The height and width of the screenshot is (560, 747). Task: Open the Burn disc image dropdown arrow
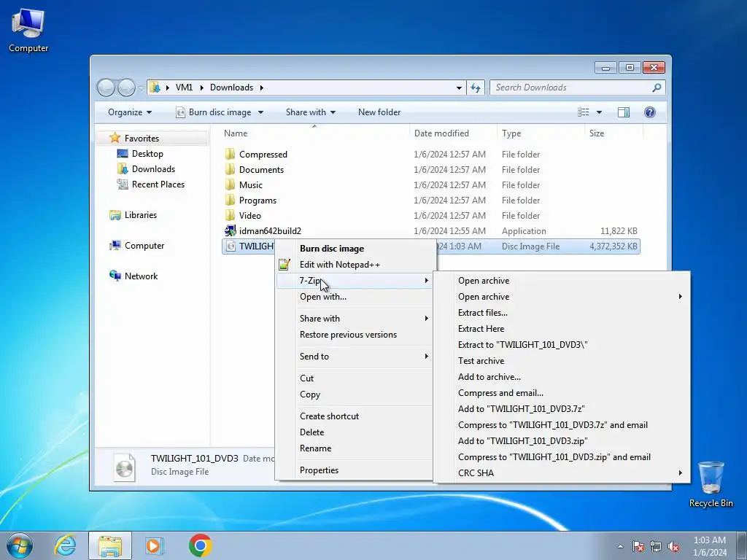[260, 112]
